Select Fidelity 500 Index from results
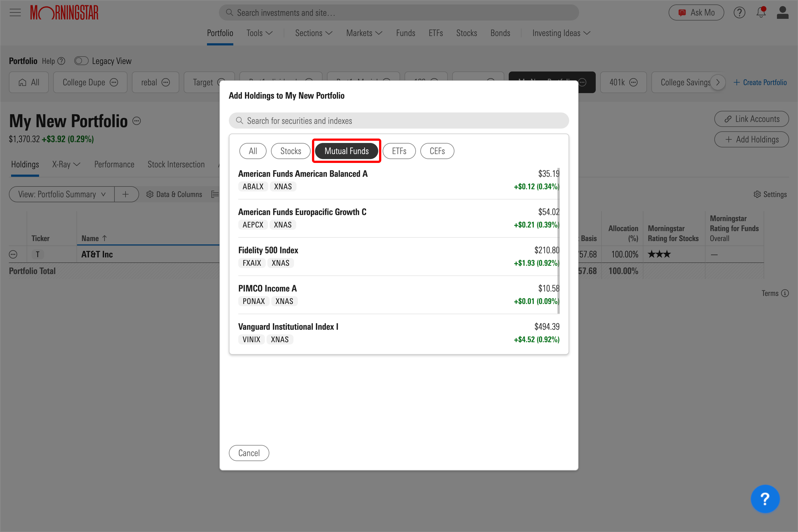The width and height of the screenshot is (798, 532). (x=399, y=257)
